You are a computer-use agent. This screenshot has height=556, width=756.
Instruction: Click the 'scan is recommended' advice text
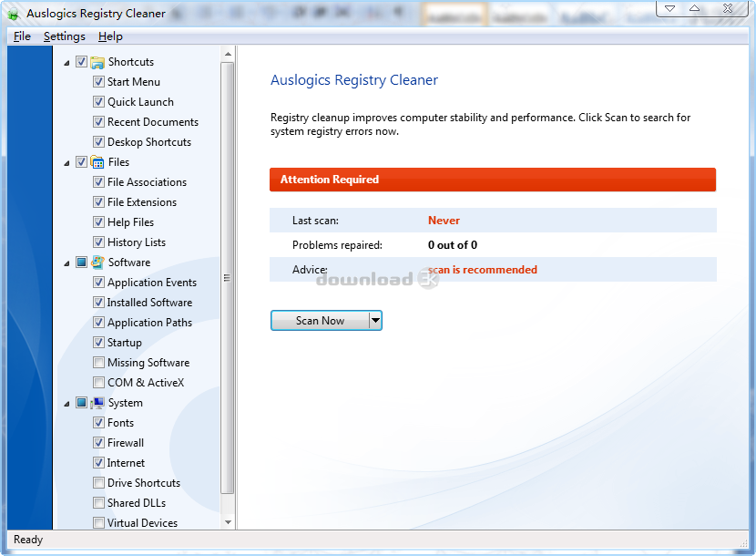(x=483, y=270)
